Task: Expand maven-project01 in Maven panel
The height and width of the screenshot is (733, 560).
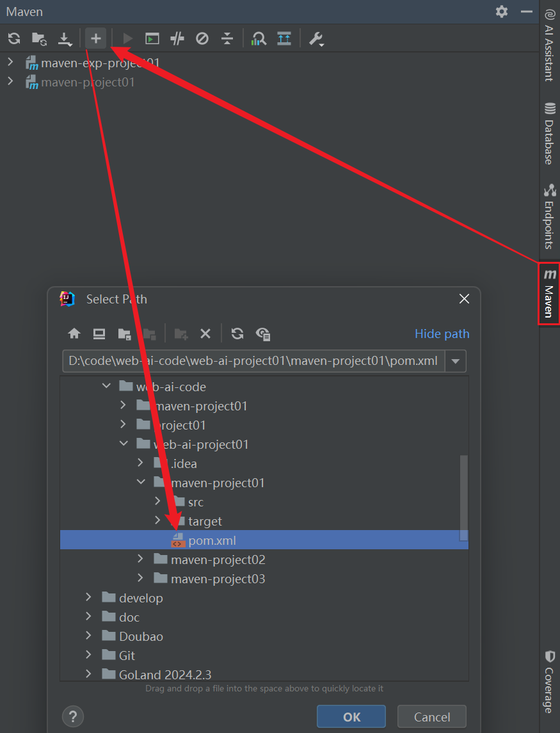Action: point(10,81)
